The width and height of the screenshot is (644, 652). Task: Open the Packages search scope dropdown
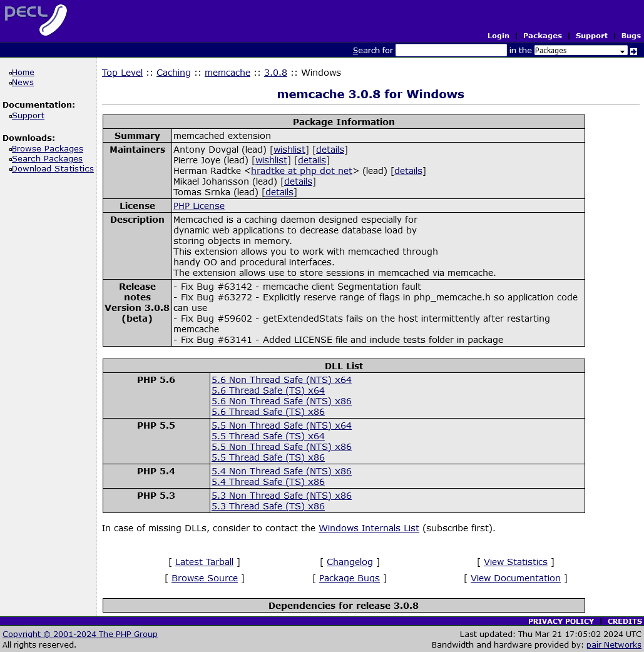point(580,51)
